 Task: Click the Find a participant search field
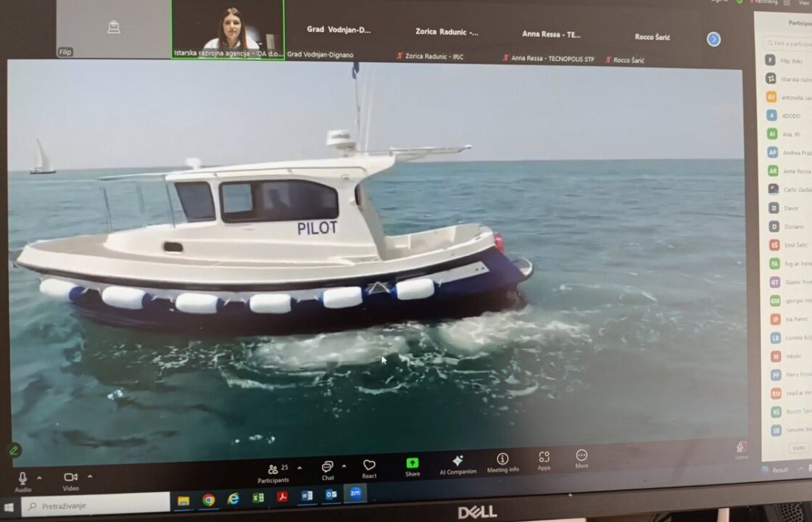click(x=787, y=43)
